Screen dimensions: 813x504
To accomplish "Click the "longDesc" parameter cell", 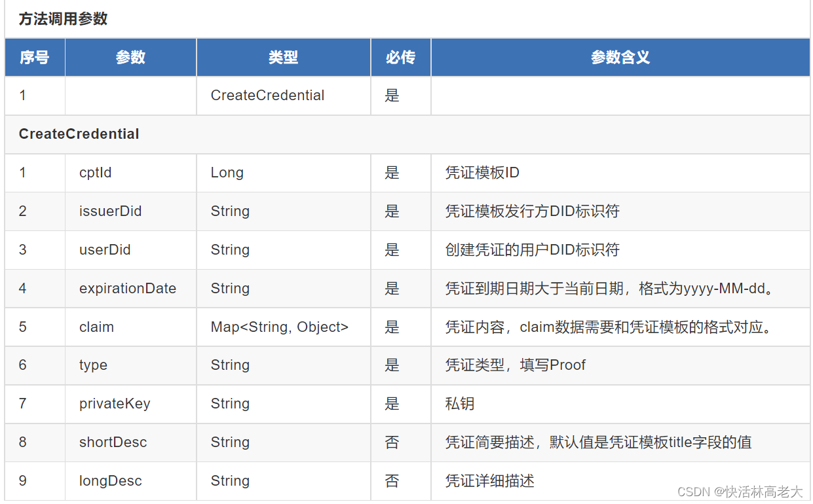I will pyautogui.click(x=109, y=481).
